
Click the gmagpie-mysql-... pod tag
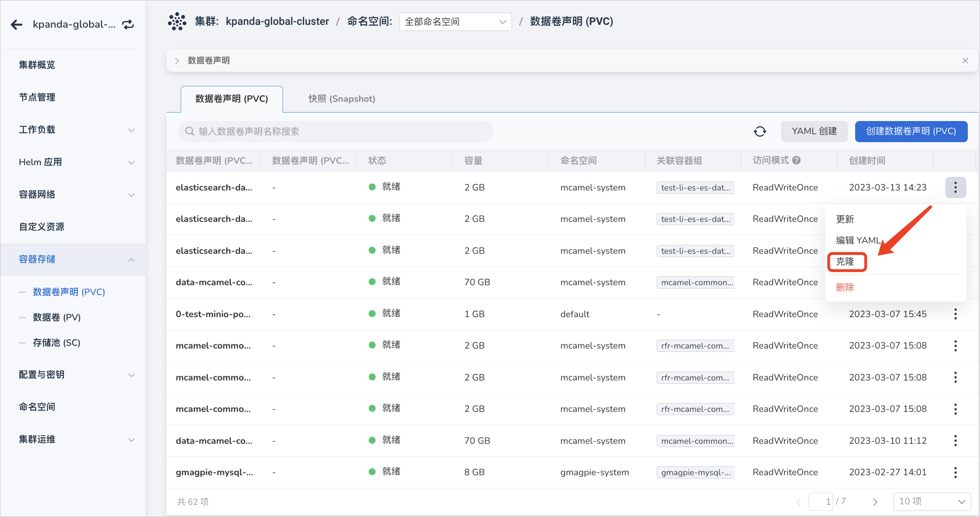tap(696, 472)
